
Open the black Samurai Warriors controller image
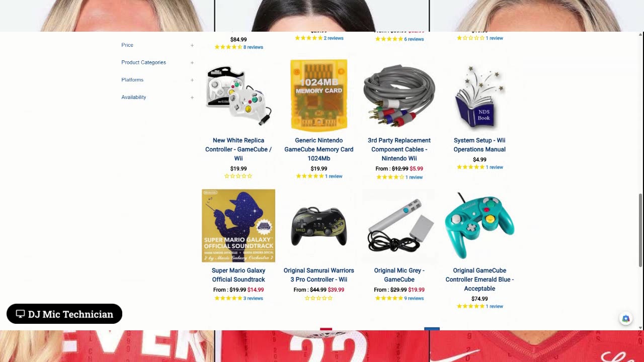[x=319, y=226]
